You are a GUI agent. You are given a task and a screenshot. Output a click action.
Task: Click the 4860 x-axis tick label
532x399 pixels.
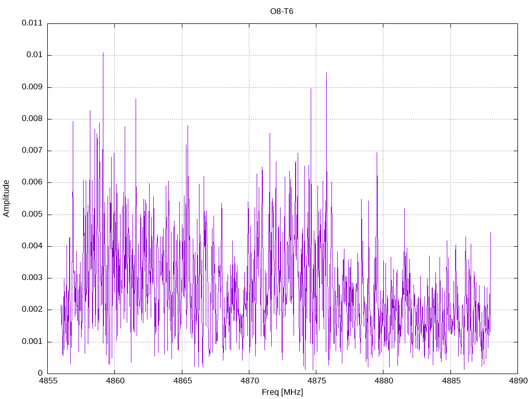coord(115,381)
